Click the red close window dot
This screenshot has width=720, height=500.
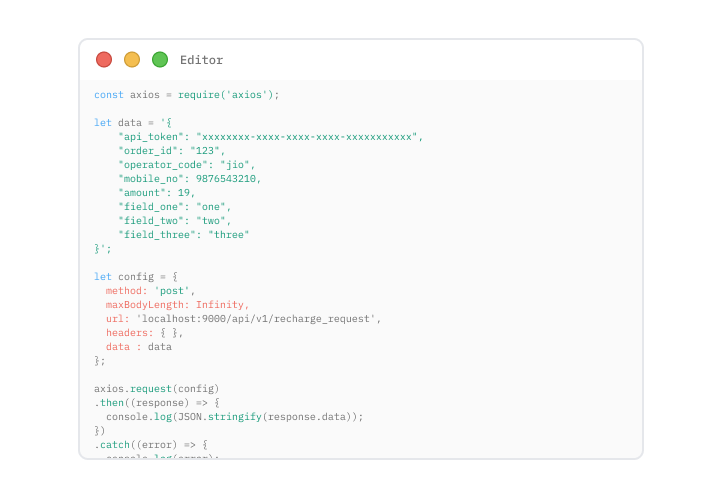point(104,60)
